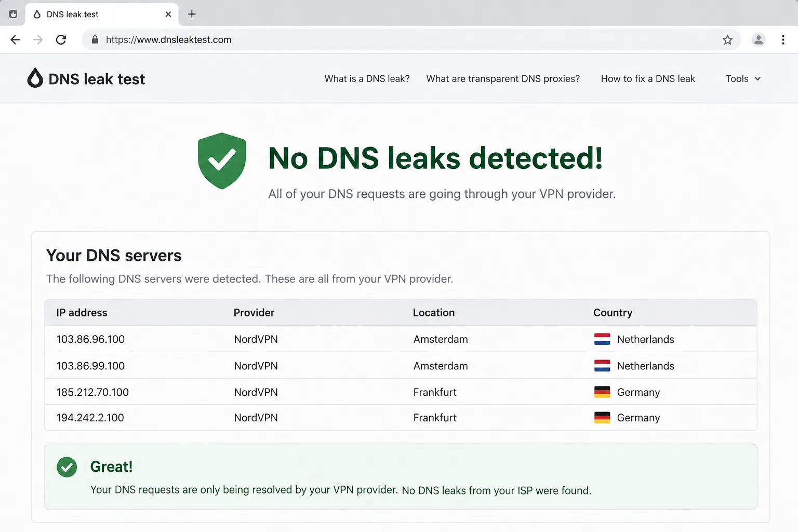Click the 'Country' column header
The height and width of the screenshot is (532, 798).
click(x=613, y=313)
